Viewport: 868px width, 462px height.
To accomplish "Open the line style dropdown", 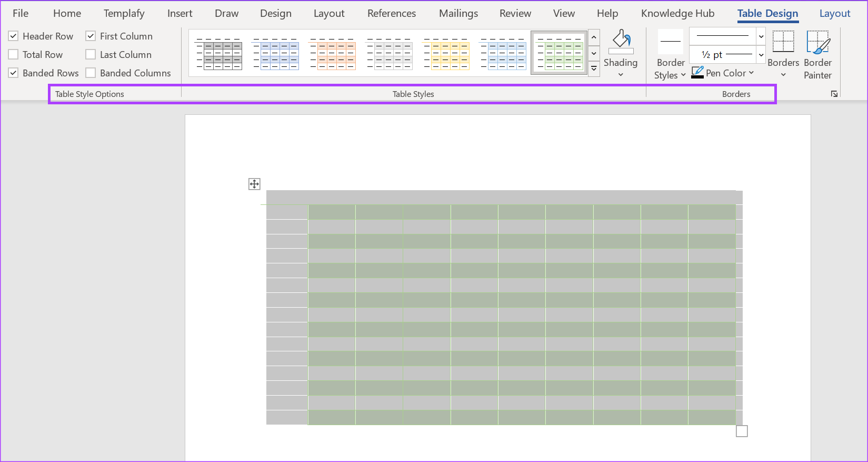I will click(x=761, y=36).
